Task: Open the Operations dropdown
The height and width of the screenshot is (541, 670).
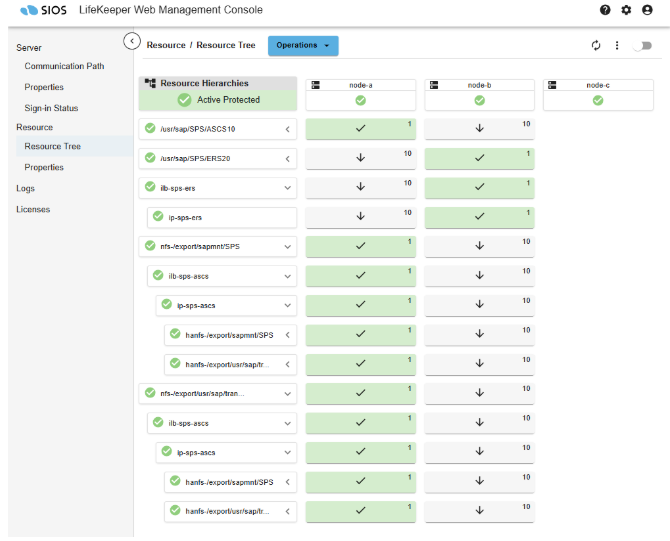Action: click(x=303, y=45)
